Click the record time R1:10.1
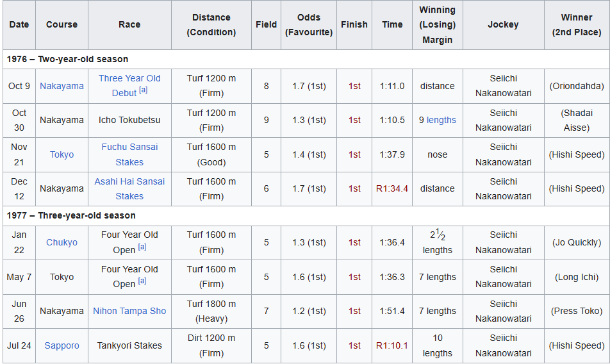Image resolution: width=610 pixels, height=364 pixels. click(x=392, y=345)
